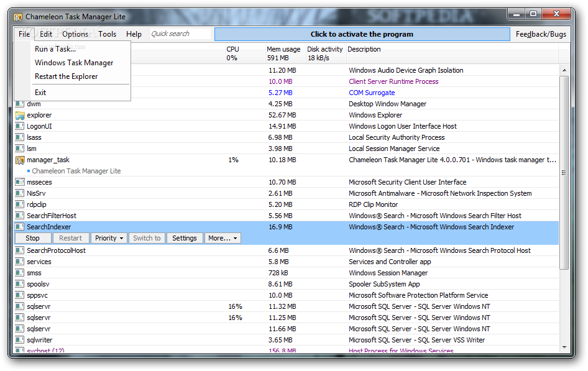This screenshot has width=588, height=371.
Task: Open the Help menu
Action: [134, 34]
